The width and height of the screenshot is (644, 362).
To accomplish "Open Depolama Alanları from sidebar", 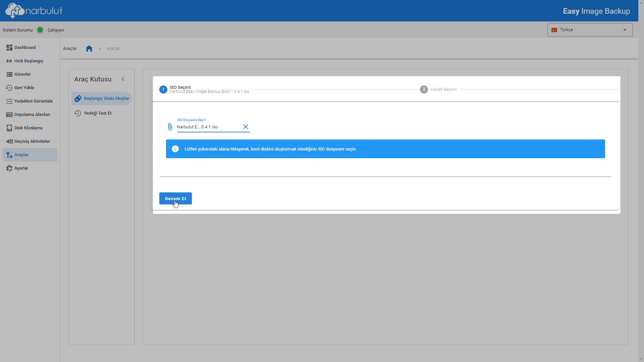I will click(x=30, y=115).
